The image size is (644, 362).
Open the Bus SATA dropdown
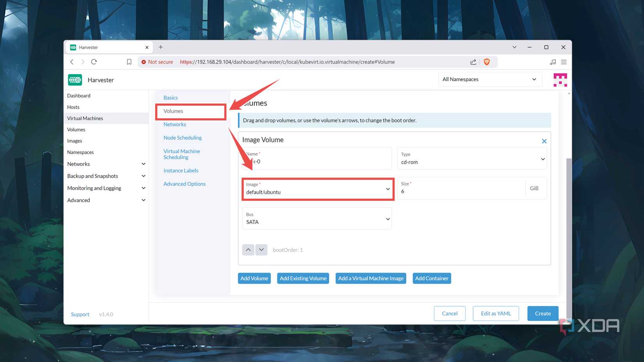[x=317, y=218]
